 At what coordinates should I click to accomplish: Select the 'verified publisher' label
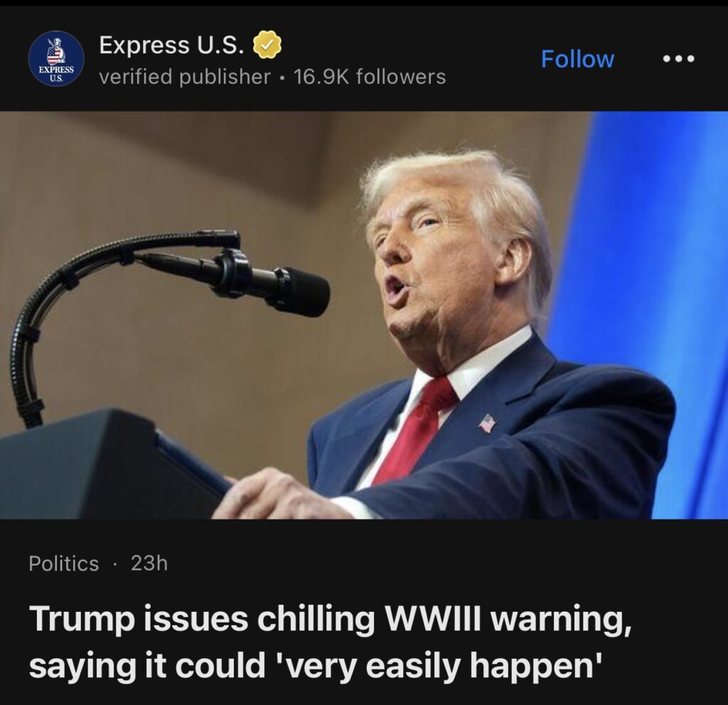(x=185, y=77)
